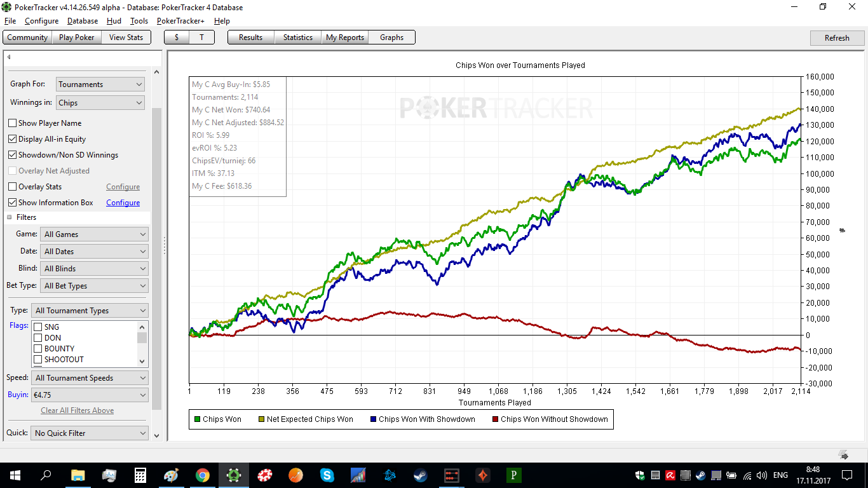The image size is (868, 488).
Task: Open Steam from the taskbar
Action: (x=421, y=475)
